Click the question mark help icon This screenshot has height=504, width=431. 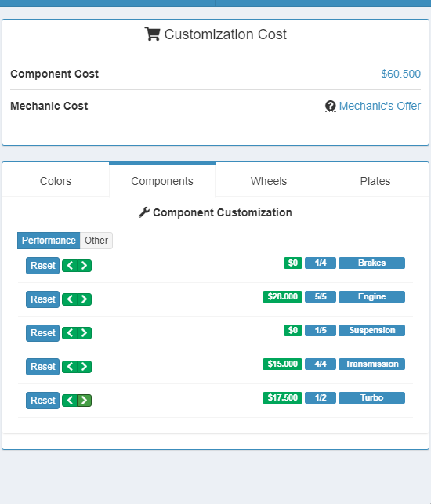331,106
